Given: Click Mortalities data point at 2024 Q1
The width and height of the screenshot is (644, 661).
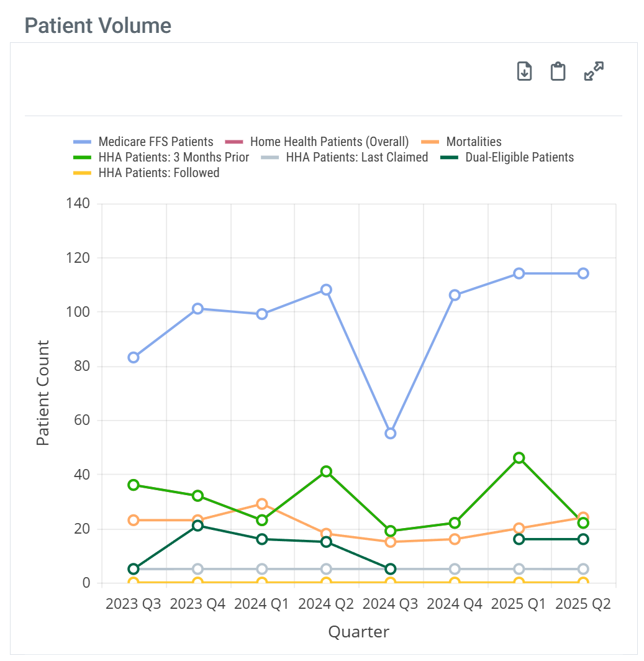Looking at the screenshot, I should pos(261,504).
